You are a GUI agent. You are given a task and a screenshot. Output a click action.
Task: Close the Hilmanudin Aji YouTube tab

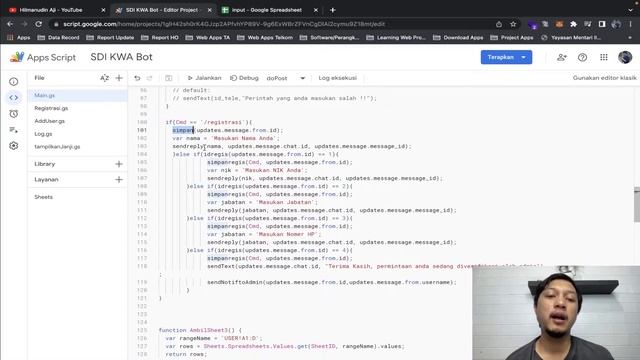click(103, 10)
